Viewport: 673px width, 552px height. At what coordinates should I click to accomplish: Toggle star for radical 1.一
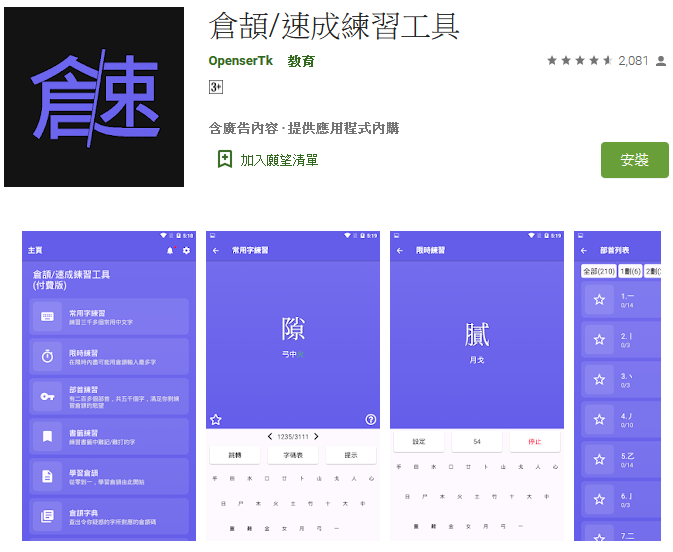[x=600, y=300]
